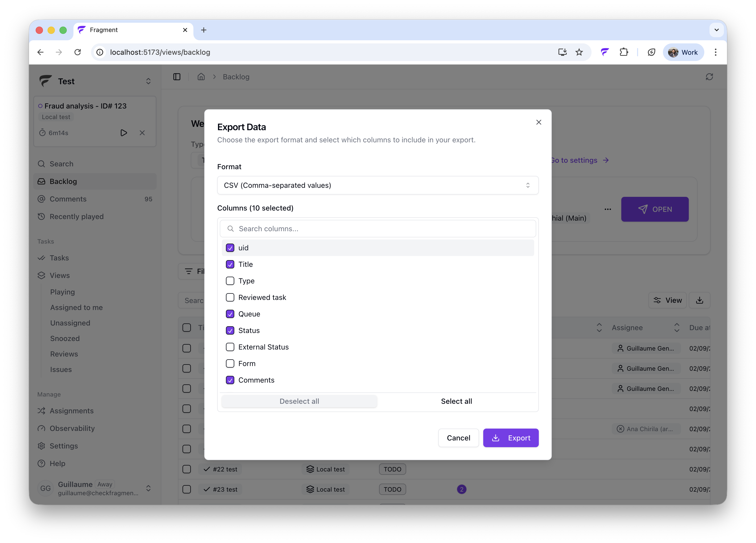Open the CSV format dropdown
Screen dimensions: 756x543
[x=378, y=185]
